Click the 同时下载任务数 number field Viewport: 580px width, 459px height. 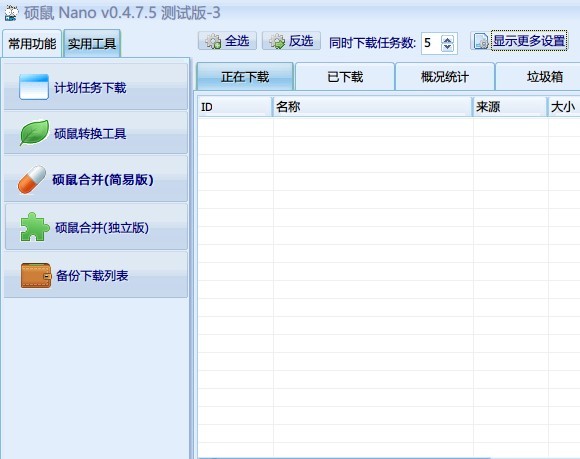pyautogui.click(x=431, y=43)
